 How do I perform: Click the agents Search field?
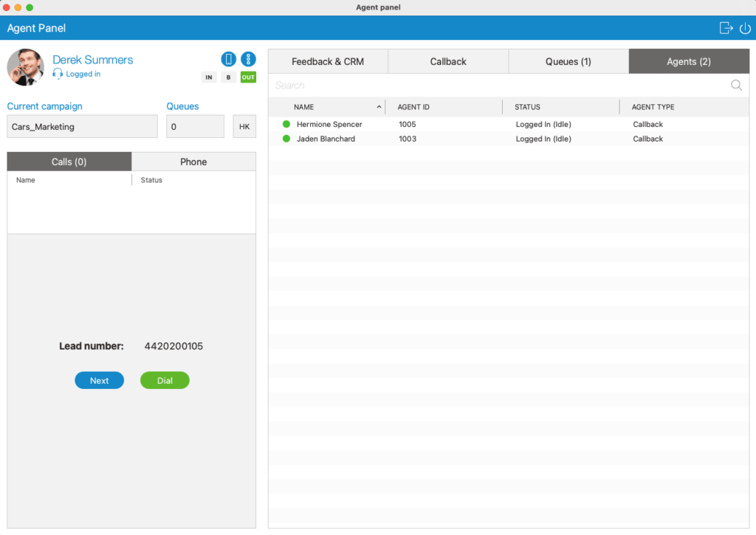click(499, 86)
